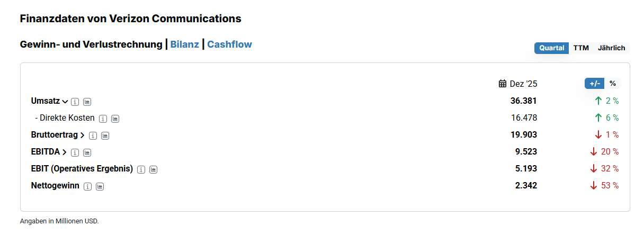Screen dimensions: 644x235
Task: Switch to the Bilanz tab
Action: tap(184, 44)
